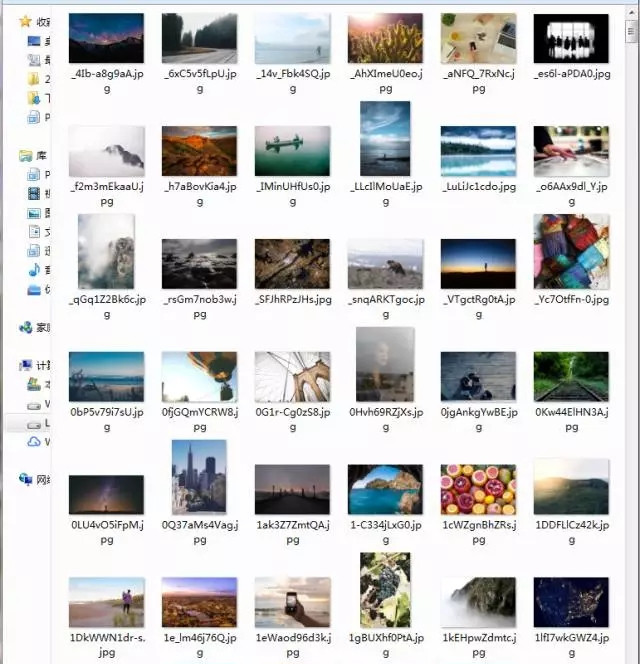The height and width of the screenshot is (664, 640).
Task: Select the 0Kw44ElHN3A.jpg railway track thumbnail
Action: [571, 377]
